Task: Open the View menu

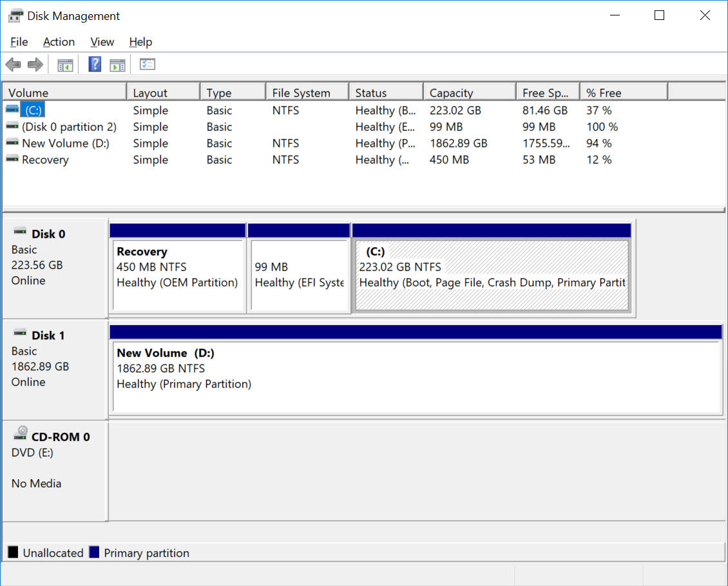Action: pyautogui.click(x=102, y=42)
